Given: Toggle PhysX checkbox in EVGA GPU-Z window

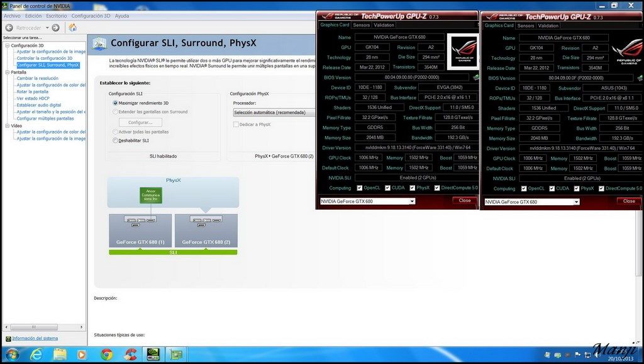Looking at the screenshot, I should [x=413, y=188].
